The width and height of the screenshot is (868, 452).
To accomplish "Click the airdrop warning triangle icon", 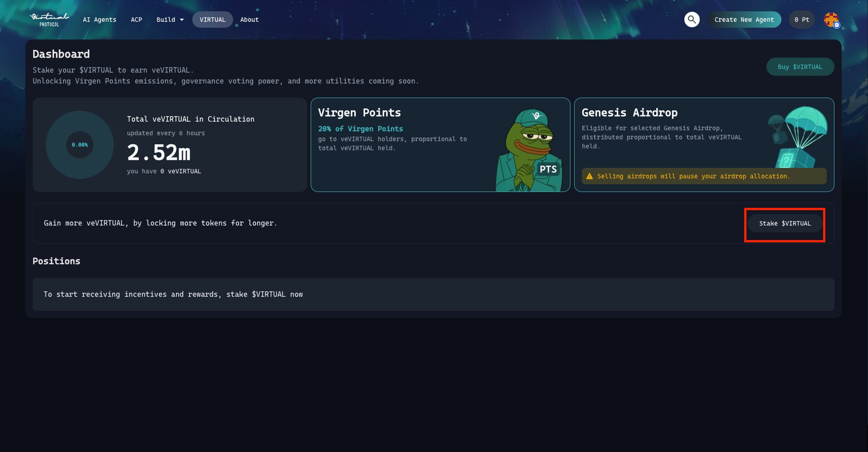I will click(590, 176).
